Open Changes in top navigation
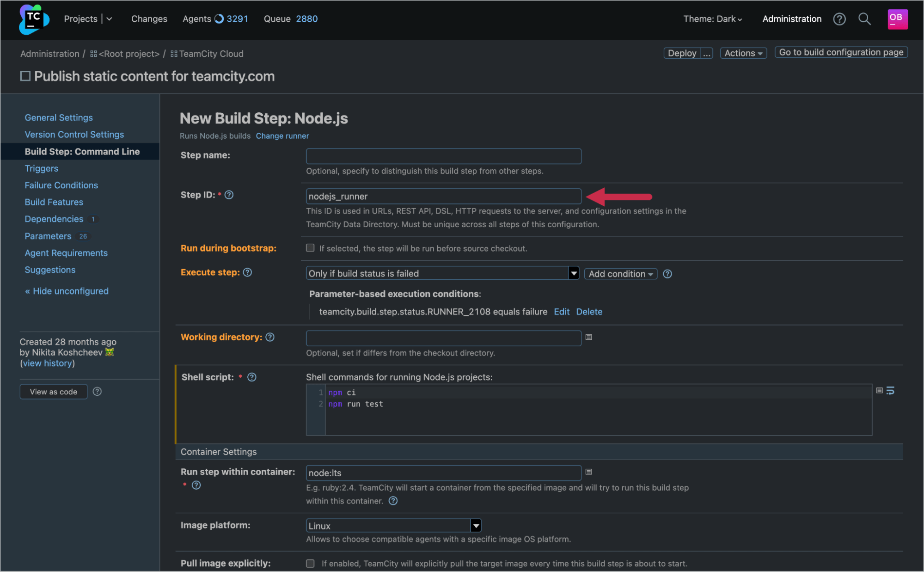 (x=149, y=19)
